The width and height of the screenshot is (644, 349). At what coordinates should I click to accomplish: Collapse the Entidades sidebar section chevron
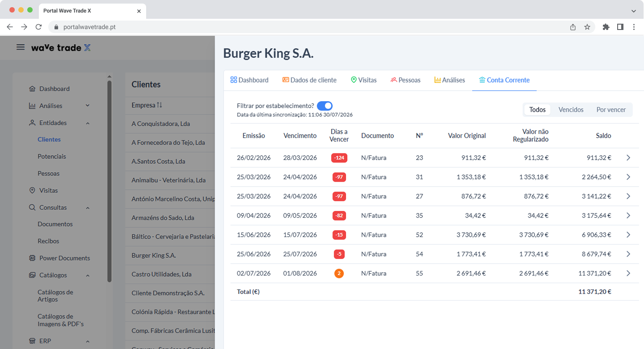pyautogui.click(x=88, y=123)
